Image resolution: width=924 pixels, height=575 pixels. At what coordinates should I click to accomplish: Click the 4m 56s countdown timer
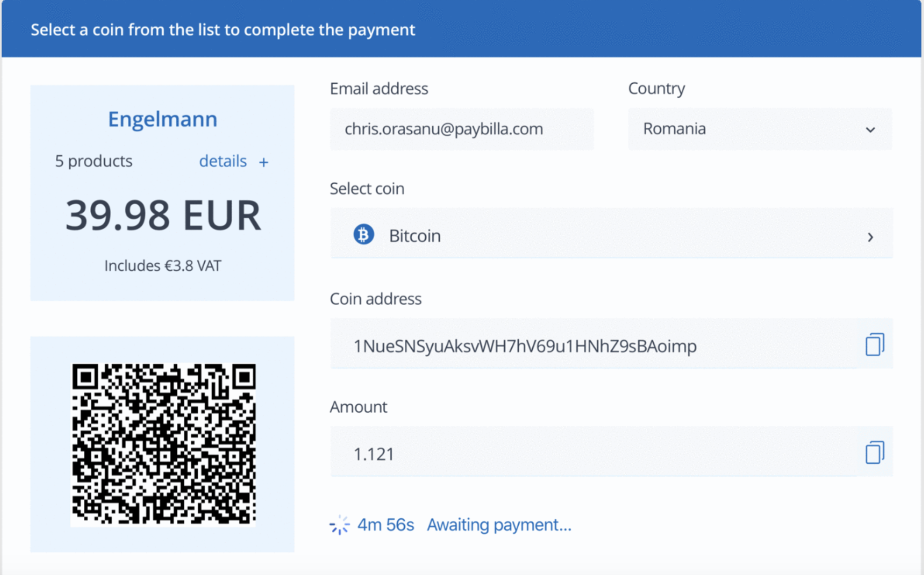[x=386, y=525]
